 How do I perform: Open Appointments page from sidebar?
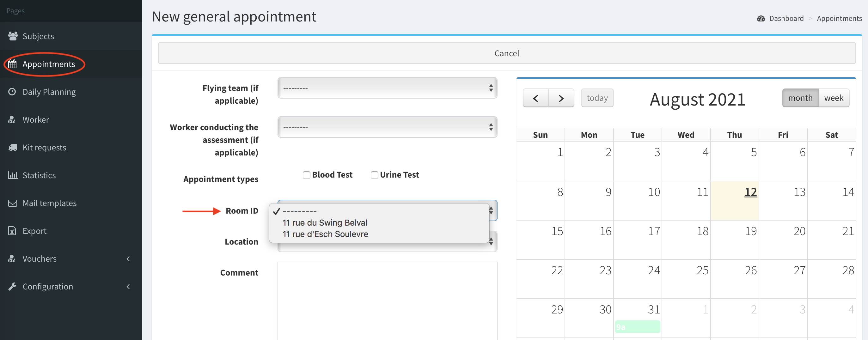[x=49, y=64]
